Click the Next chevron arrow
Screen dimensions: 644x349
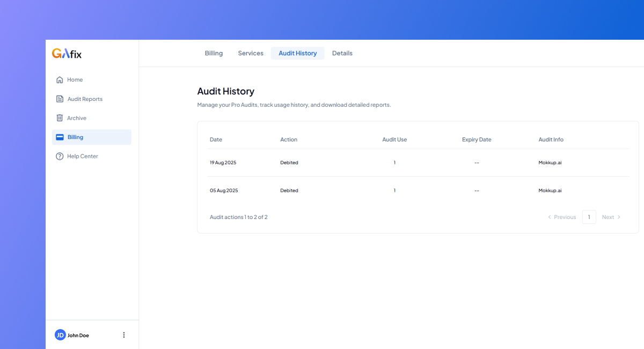tap(619, 217)
